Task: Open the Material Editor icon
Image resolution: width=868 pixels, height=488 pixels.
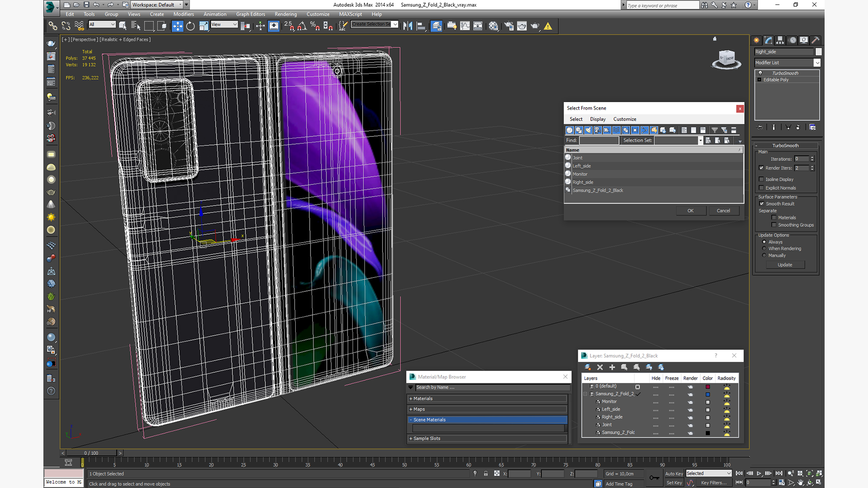Action: click(493, 26)
